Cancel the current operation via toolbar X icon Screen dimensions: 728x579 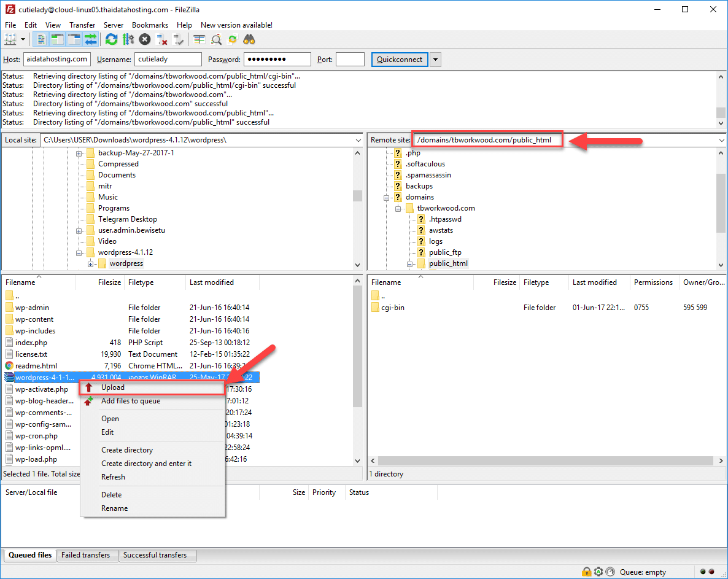pyautogui.click(x=145, y=39)
